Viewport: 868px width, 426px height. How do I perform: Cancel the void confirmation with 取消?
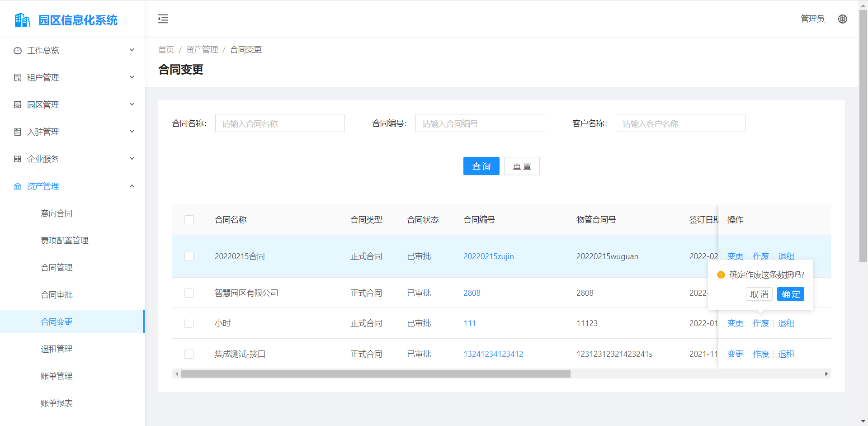click(x=759, y=294)
